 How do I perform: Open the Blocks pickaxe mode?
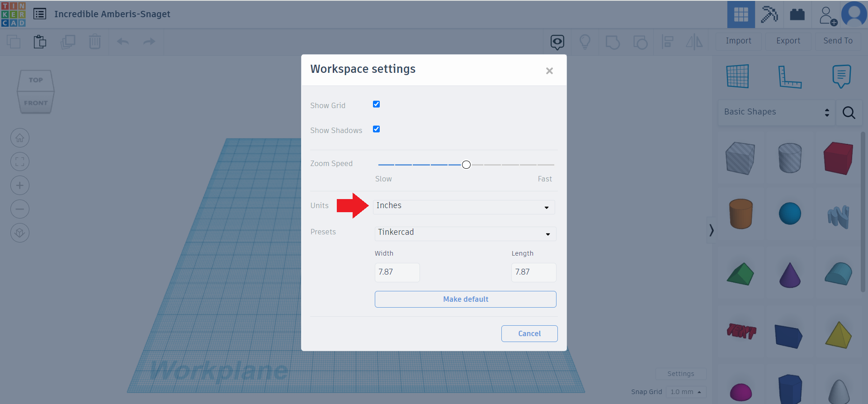pos(769,14)
